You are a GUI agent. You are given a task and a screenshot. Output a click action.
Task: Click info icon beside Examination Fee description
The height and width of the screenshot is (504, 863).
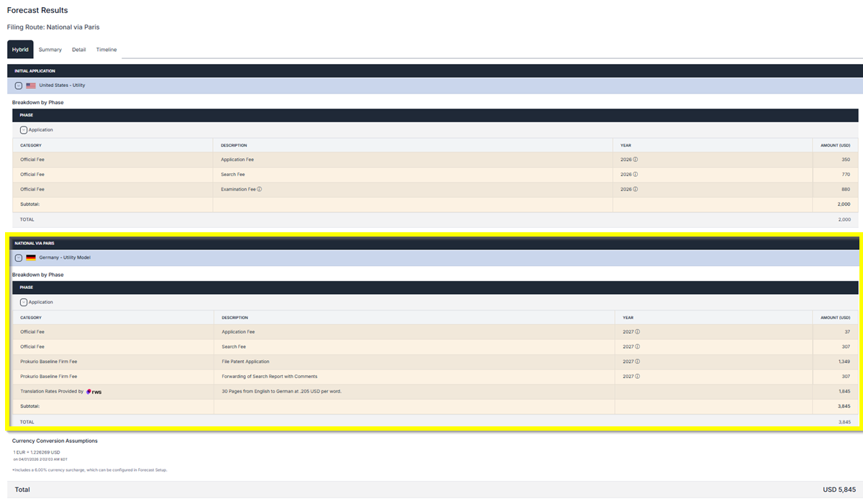(259, 189)
